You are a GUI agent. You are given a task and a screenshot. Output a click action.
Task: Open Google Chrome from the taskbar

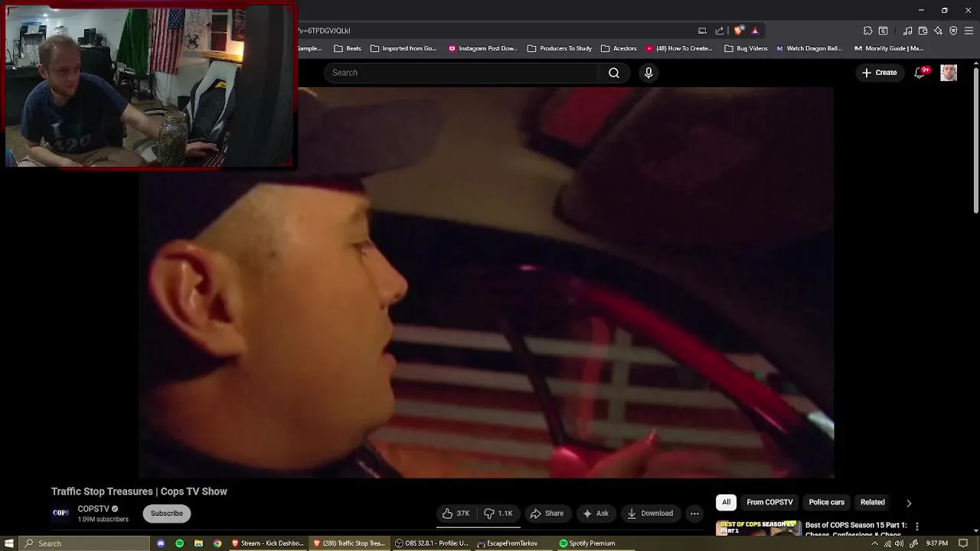click(x=217, y=543)
